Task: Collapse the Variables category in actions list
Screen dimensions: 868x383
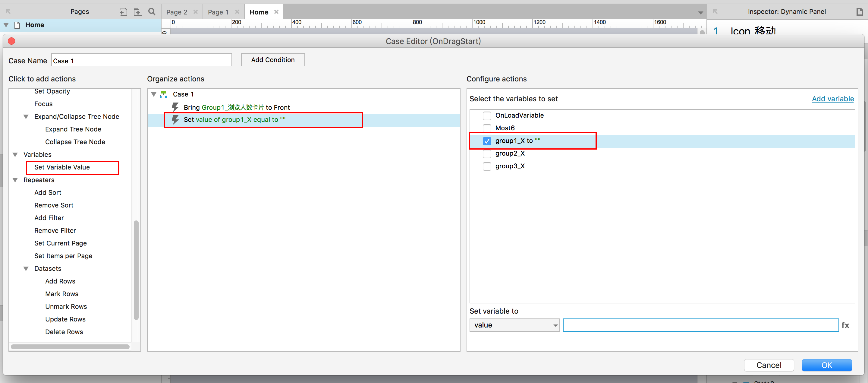Action: tap(15, 154)
